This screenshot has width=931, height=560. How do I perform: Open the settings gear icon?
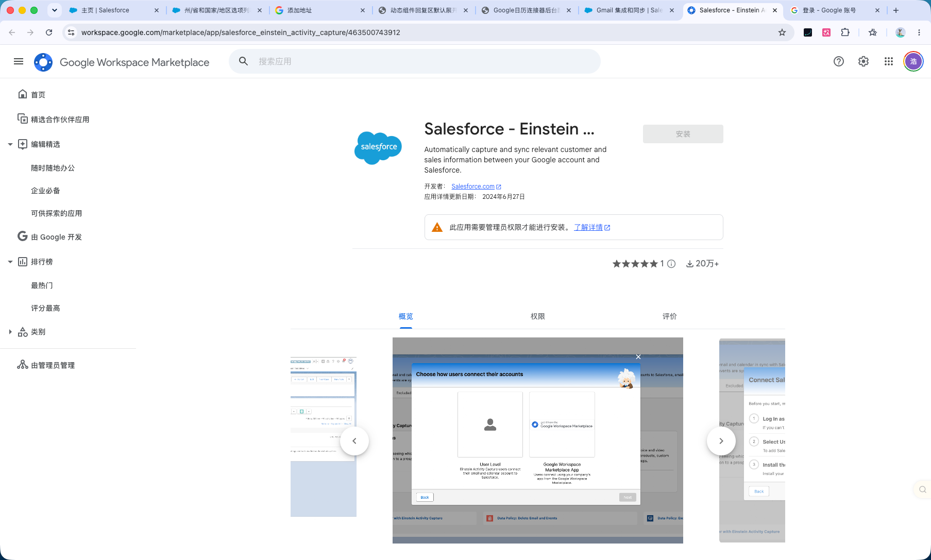864,62
